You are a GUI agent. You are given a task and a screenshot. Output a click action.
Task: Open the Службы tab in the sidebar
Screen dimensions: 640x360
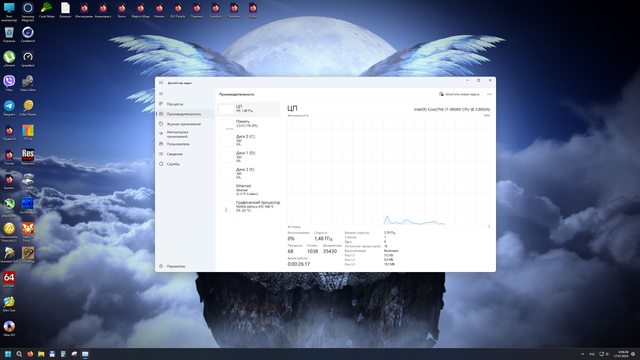(x=186, y=164)
